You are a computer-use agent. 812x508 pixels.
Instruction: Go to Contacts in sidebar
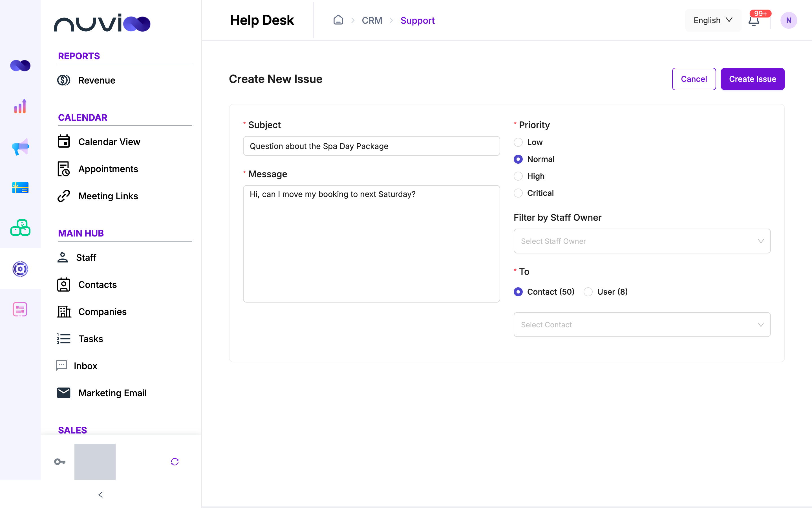click(97, 284)
